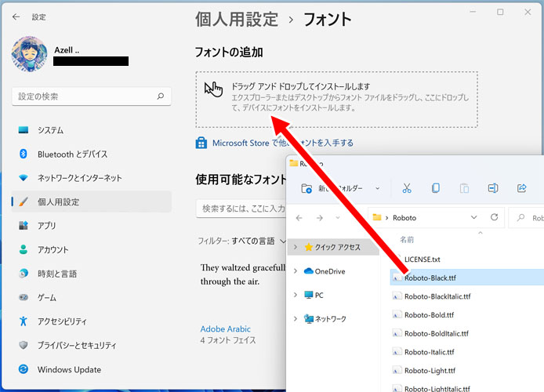This screenshot has height=392, width=544.
Task: Select OneDrive in navigation pane
Action: tap(325, 271)
